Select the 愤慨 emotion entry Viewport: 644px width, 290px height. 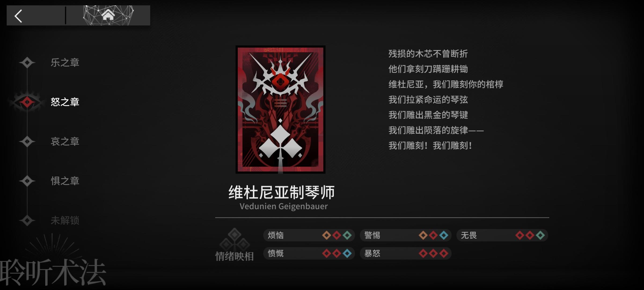click(309, 253)
